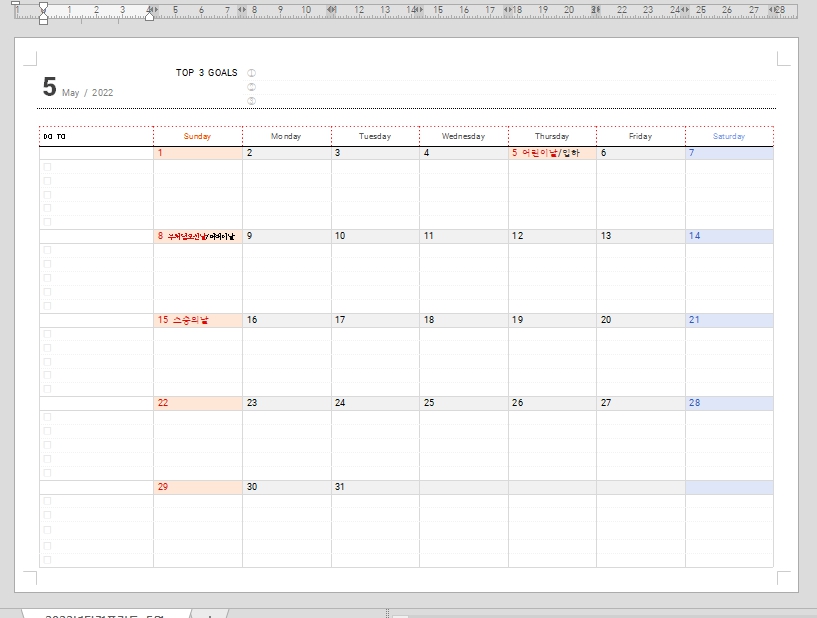
Task: Select the 'Monday' header cell
Action: point(287,137)
